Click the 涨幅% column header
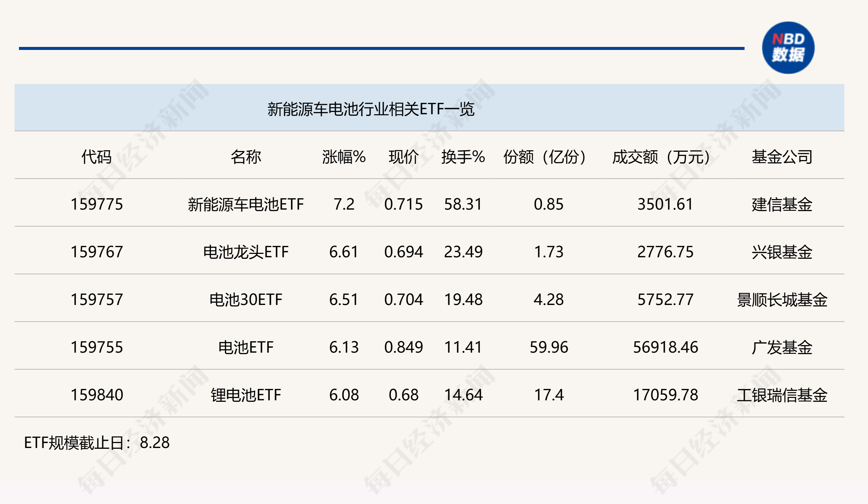868x504 pixels. 343,157
